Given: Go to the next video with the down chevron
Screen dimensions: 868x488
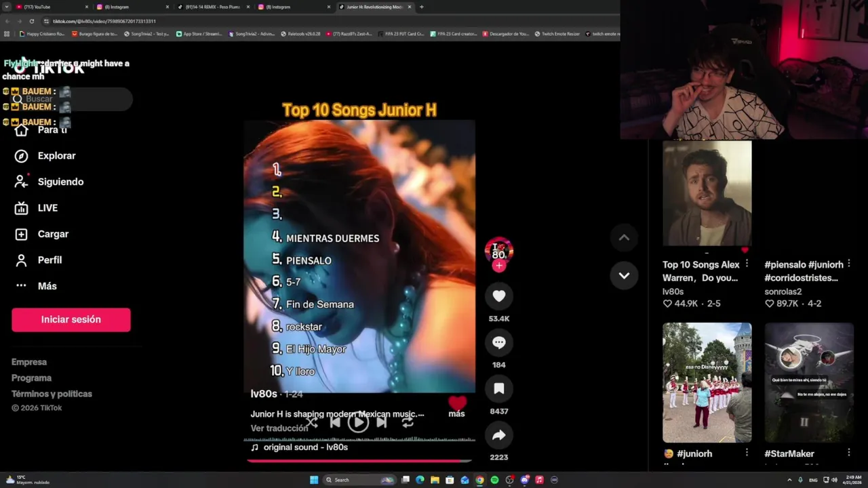Looking at the screenshot, I should [x=624, y=275].
